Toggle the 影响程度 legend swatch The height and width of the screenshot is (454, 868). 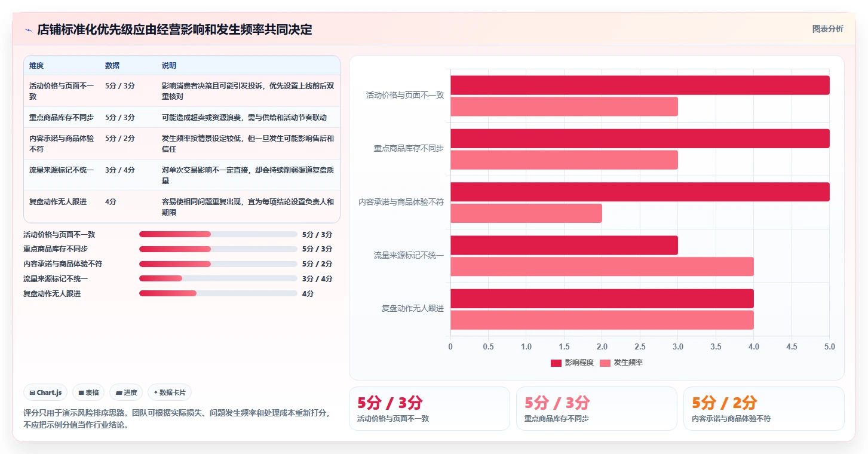coord(556,363)
